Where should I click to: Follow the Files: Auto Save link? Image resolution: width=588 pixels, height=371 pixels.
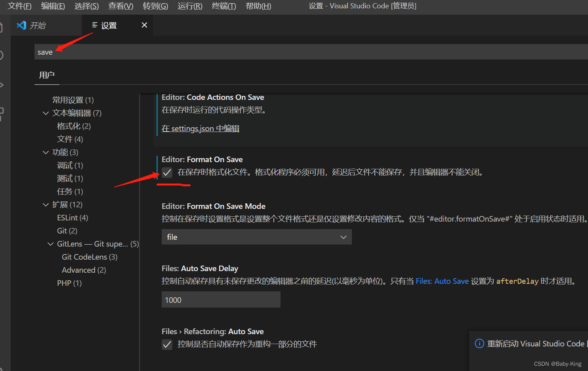coord(442,281)
